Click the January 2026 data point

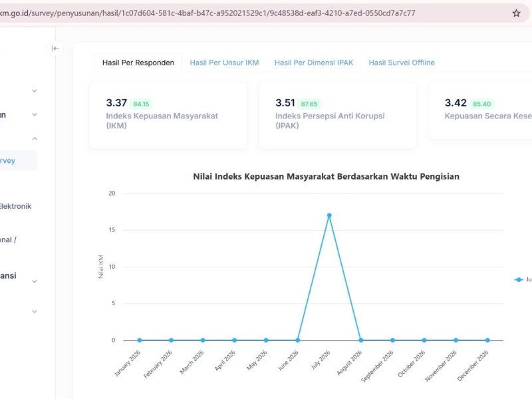pyautogui.click(x=140, y=340)
